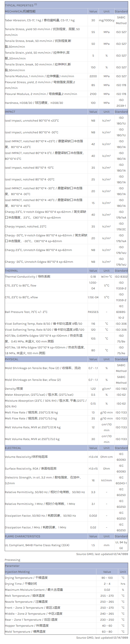Click the Mold Temperature row label
This screenshot has width=130, height=644.
point(25,631)
